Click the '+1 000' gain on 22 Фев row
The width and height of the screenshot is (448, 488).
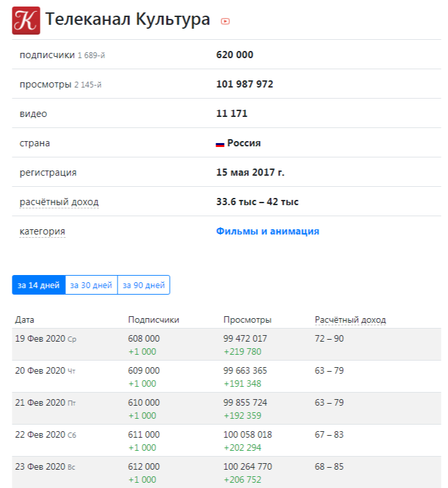[x=142, y=448]
